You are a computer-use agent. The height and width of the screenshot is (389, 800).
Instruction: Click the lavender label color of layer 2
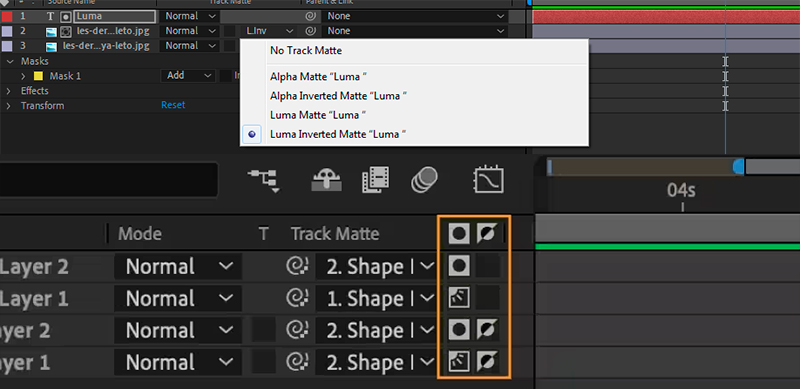click(7, 31)
